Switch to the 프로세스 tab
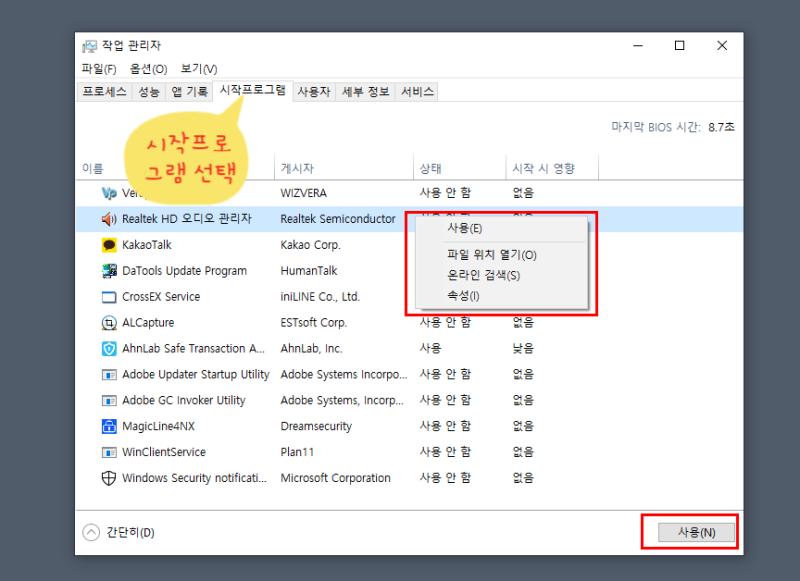 [105, 92]
